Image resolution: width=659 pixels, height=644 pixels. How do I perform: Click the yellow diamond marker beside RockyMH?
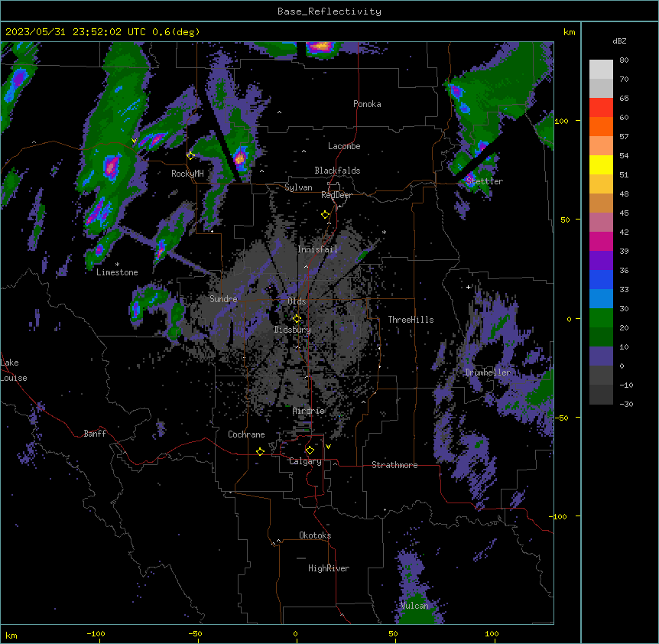click(x=190, y=156)
